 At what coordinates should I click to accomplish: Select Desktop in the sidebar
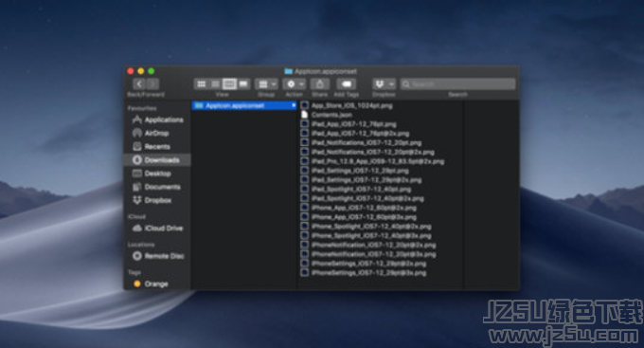[x=152, y=174]
